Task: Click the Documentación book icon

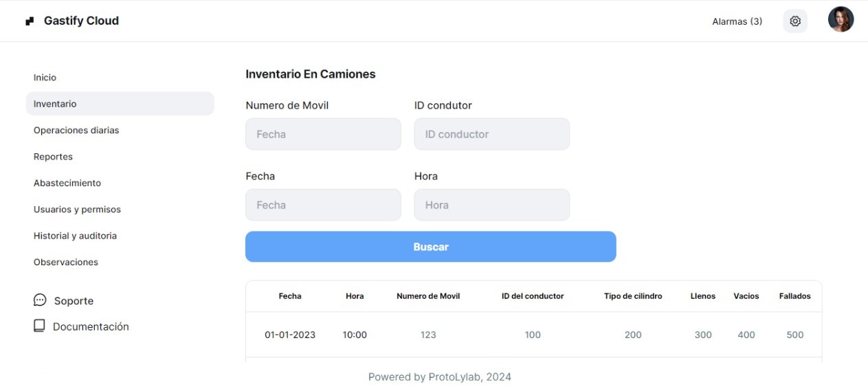Action: (x=39, y=326)
